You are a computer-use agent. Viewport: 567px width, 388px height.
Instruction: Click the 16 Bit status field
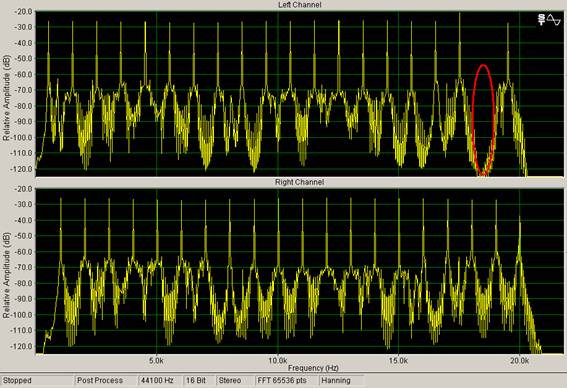tap(198, 380)
